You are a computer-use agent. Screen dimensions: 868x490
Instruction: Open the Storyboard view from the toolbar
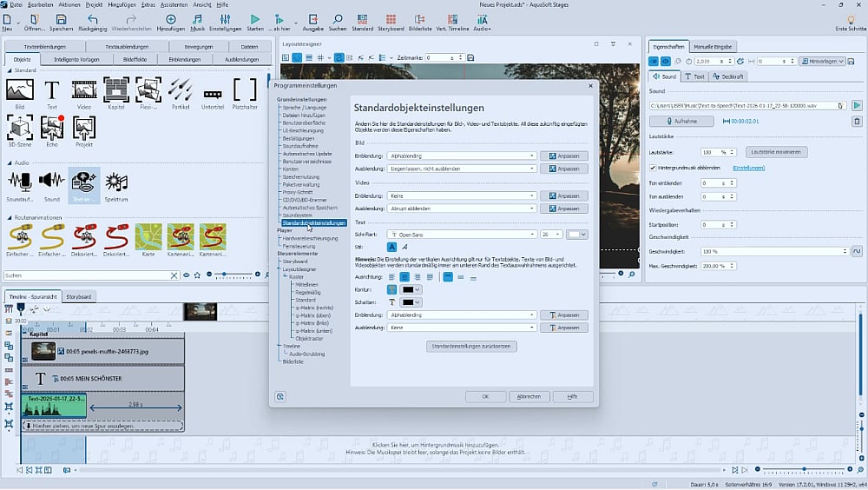click(391, 21)
